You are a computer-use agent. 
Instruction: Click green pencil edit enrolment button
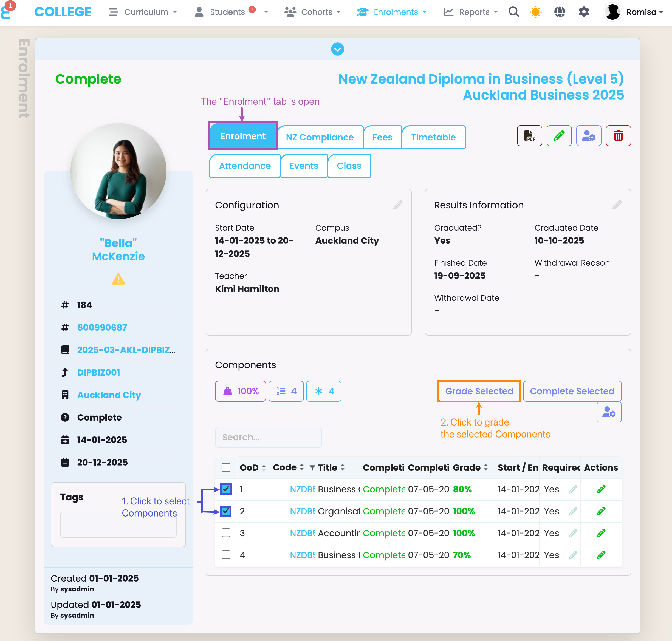tap(559, 136)
